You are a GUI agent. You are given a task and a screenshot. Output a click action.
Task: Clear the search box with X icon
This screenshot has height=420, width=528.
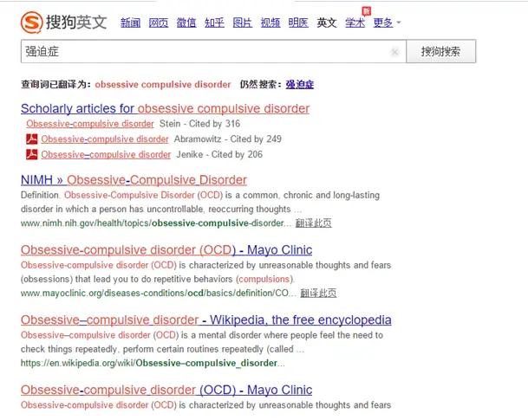tap(394, 52)
